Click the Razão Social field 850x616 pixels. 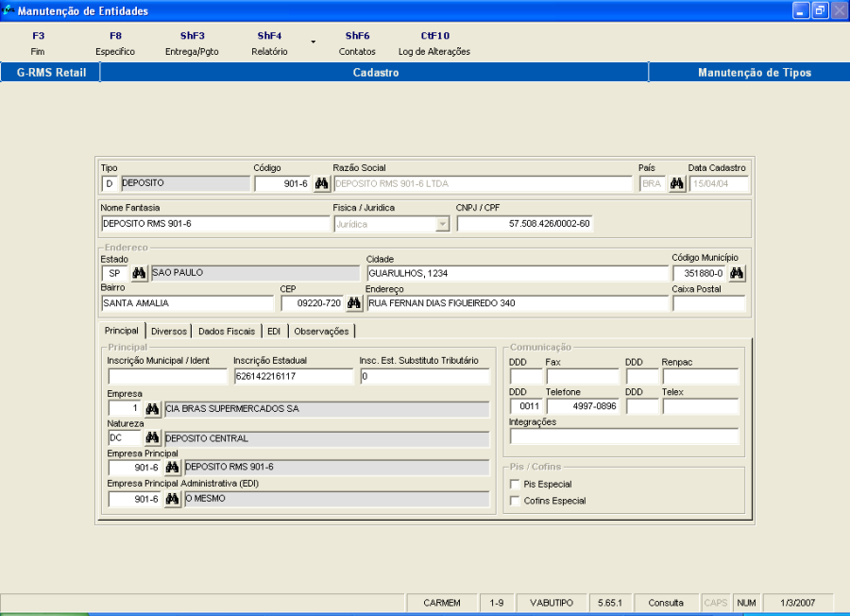click(x=483, y=184)
